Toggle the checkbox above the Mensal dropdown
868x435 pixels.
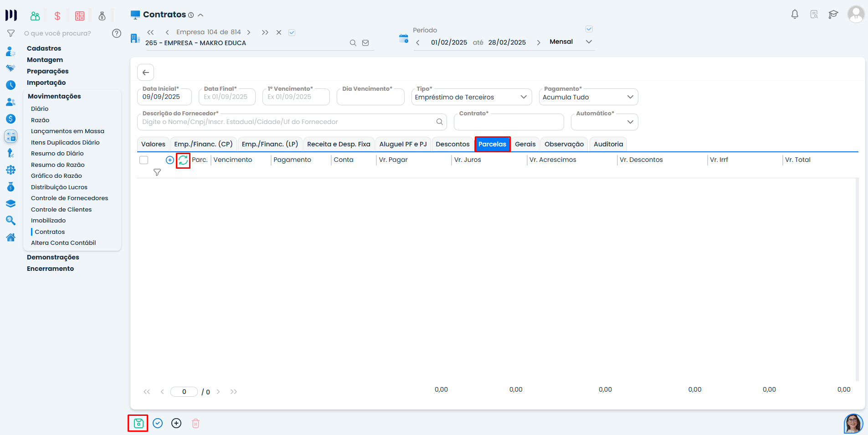589,29
